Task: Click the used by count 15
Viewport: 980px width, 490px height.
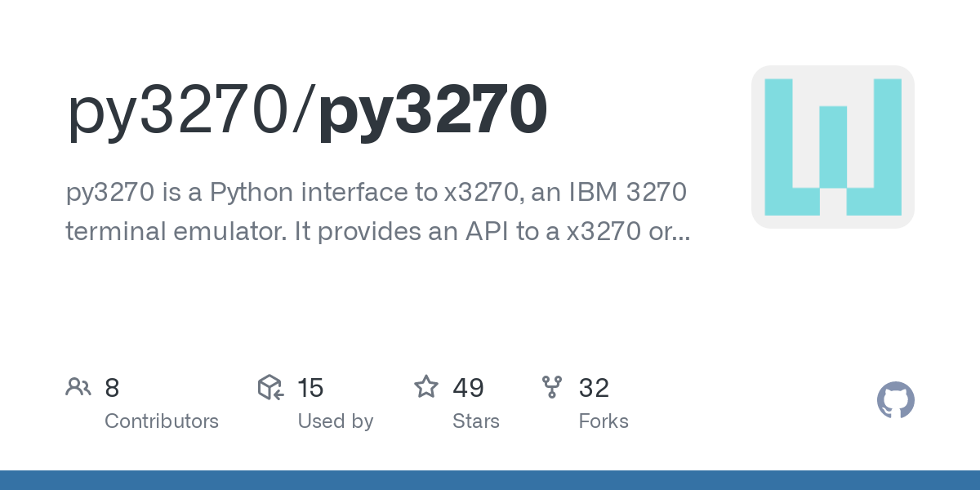Action: (310, 387)
